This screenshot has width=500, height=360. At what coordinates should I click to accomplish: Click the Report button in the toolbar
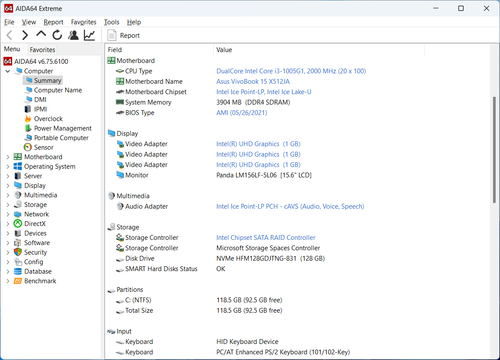point(123,35)
